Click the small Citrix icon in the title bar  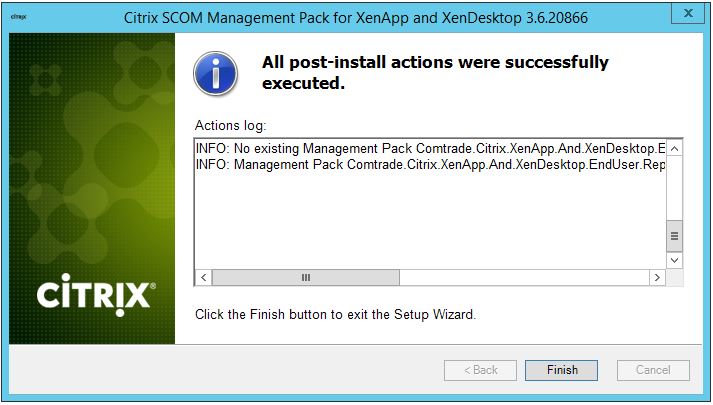coord(18,16)
